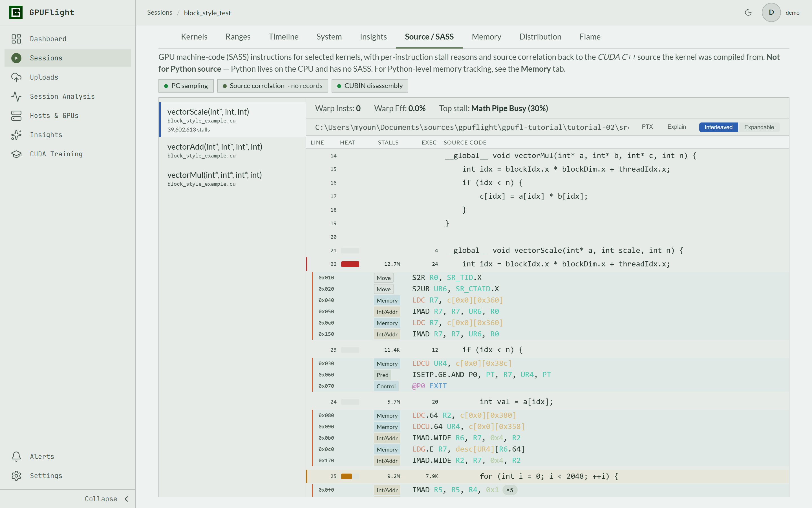Open the demo user avatar
Image resolution: width=812 pixels, height=508 pixels.
pyautogui.click(x=771, y=12)
